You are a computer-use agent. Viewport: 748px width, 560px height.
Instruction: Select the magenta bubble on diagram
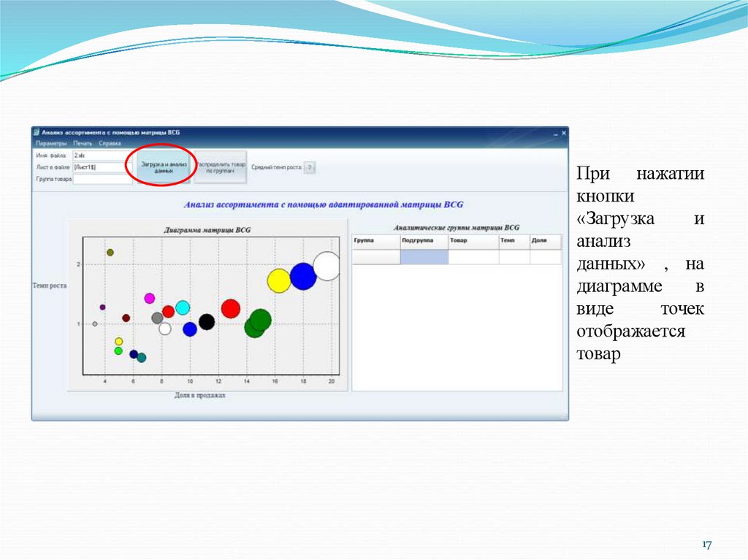pos(149,299)
